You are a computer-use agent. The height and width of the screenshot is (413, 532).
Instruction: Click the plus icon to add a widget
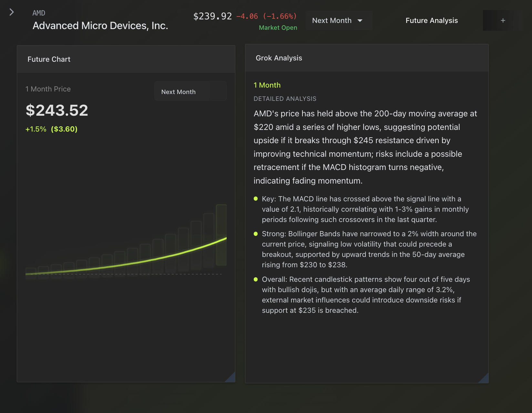502,20
